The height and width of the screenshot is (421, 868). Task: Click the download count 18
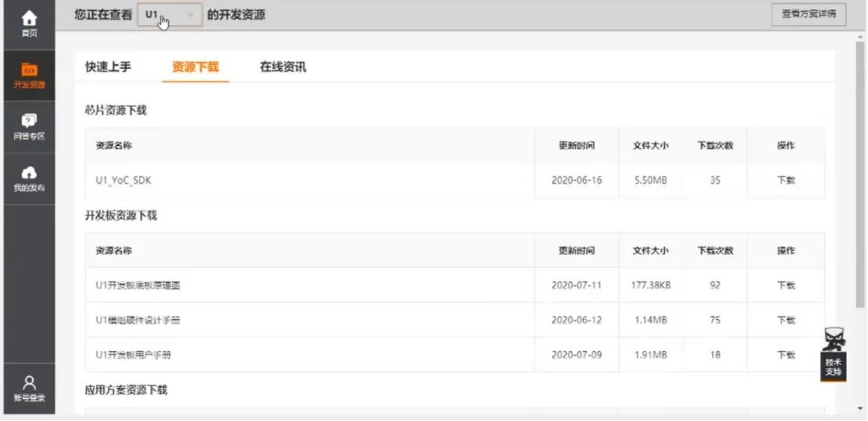(x=715, y=355)
